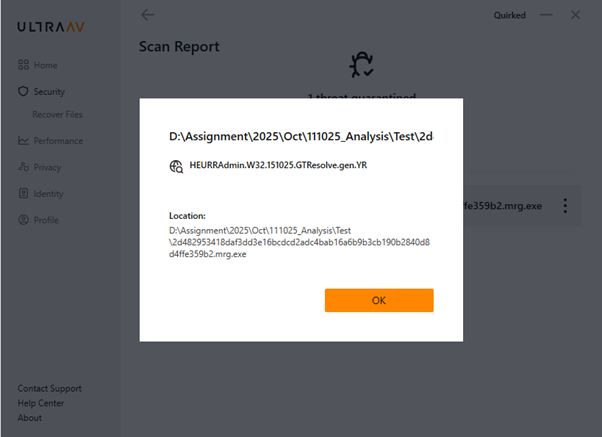The height and width of the screenshot is (437, 602).
Task: Click the About link
Action: coord(30,418)
